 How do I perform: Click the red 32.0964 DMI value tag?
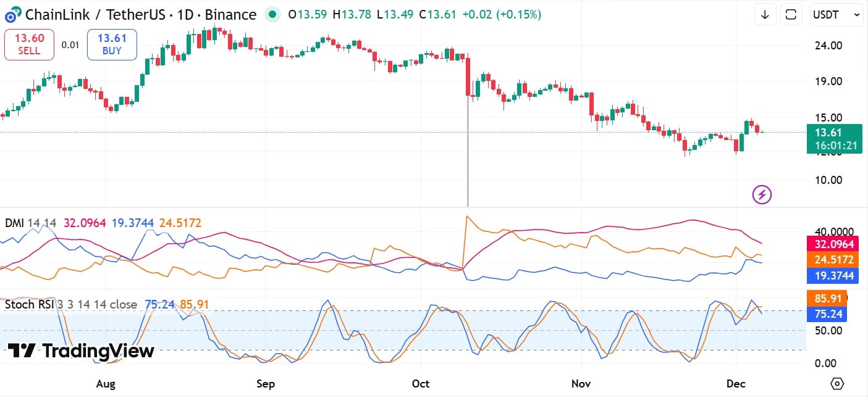point(834,244)
